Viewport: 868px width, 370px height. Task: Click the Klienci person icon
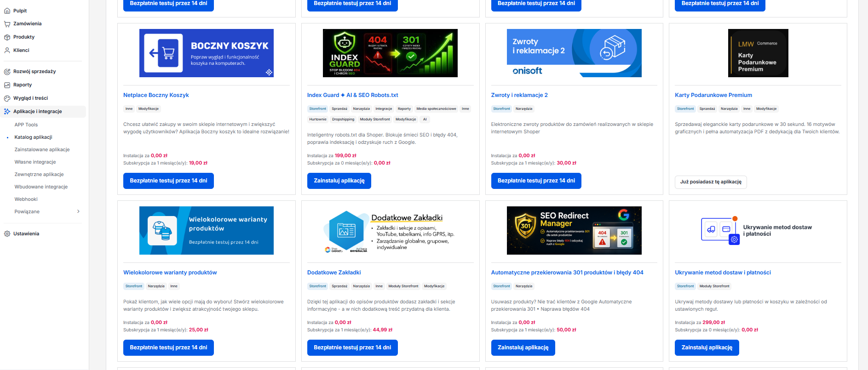click(7, 51)
